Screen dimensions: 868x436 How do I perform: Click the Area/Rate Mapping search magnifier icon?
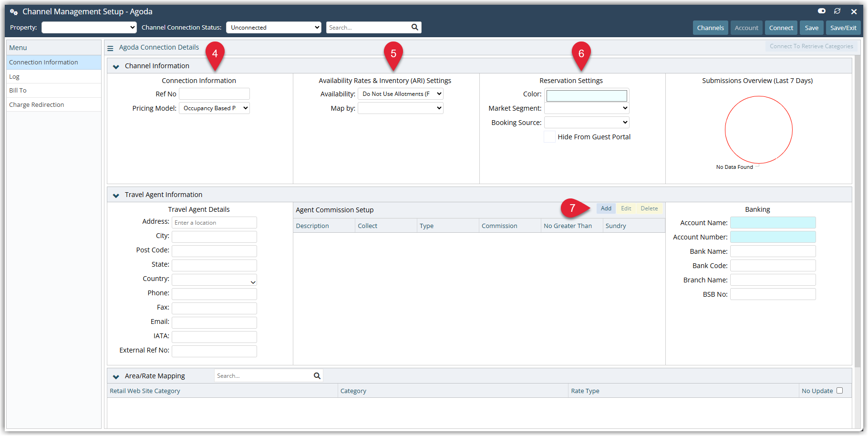pos(317,376)
